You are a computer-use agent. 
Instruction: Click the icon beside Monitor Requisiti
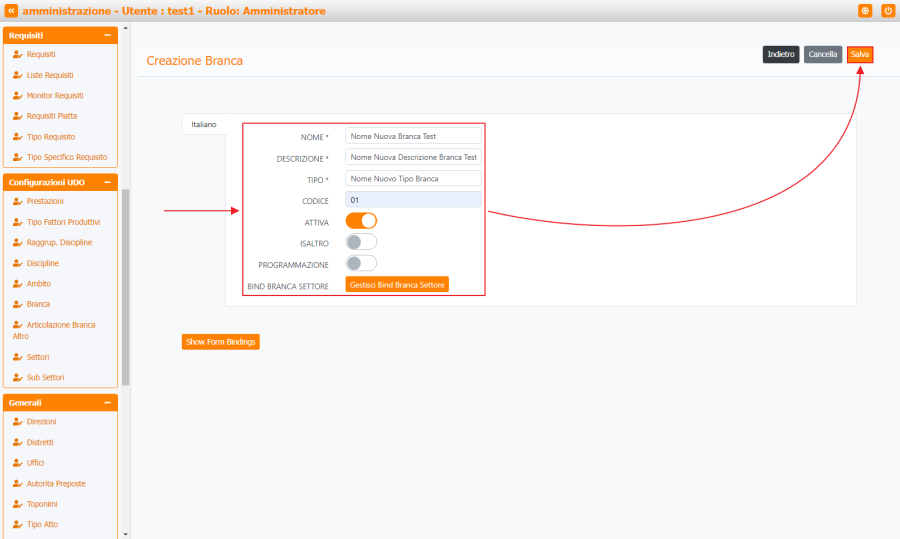17,96
